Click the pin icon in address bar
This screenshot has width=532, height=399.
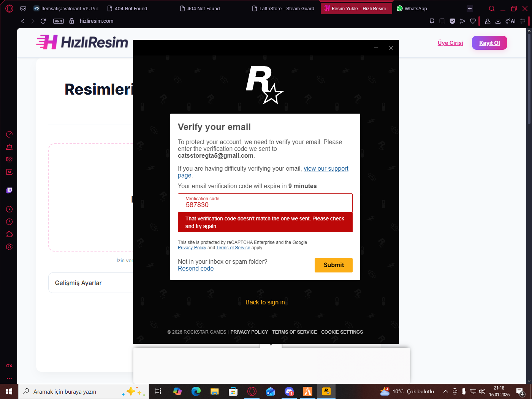432,21
